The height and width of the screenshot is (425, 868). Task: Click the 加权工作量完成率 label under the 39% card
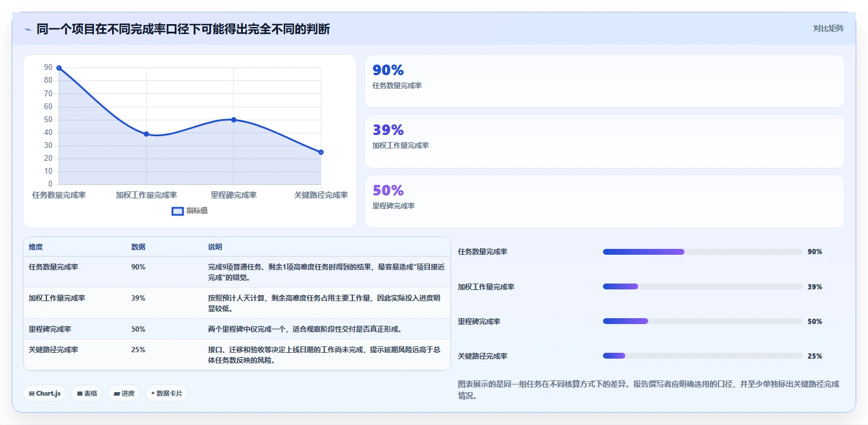click(x=401, y=146)
